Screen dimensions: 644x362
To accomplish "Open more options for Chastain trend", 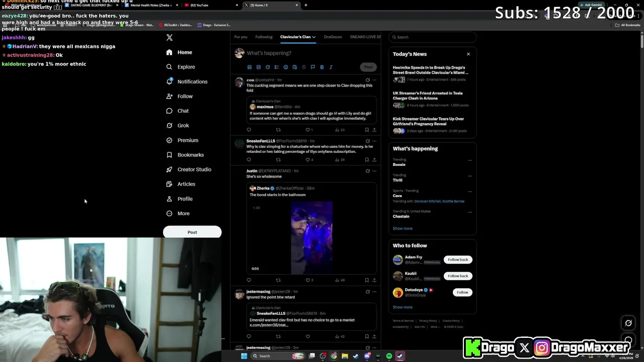I will [x=470, y=212].
